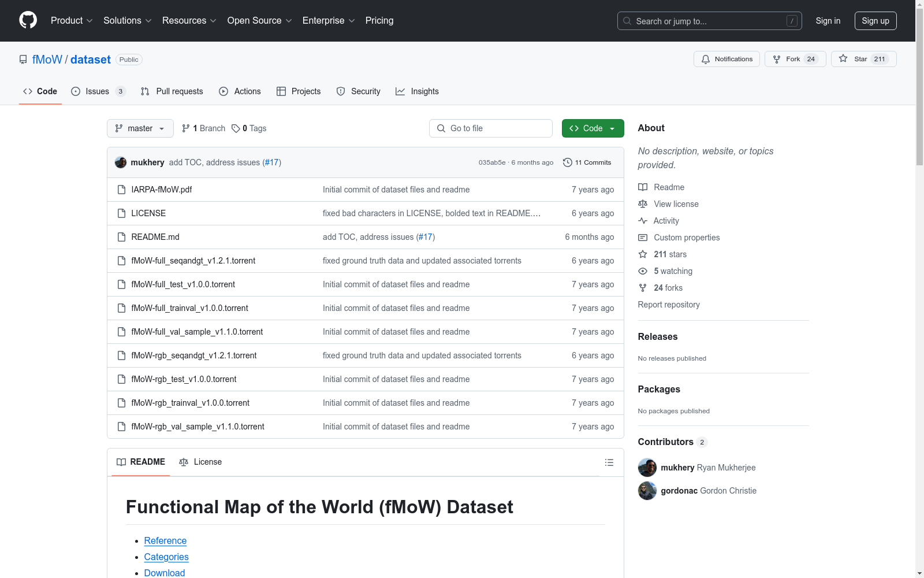The width and height of the screenshot is (924, 578).
Task: Open the Categories link in README
Action: 166,557
